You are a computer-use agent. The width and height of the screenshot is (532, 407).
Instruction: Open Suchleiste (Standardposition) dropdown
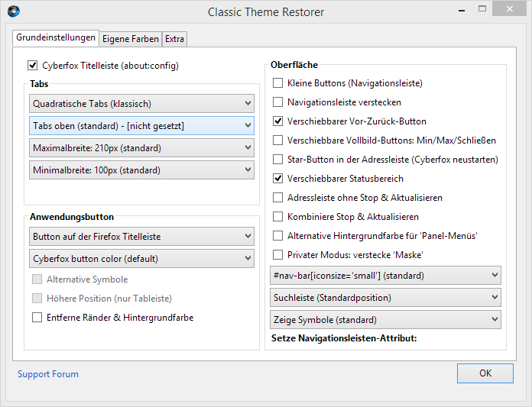click(386, 297)
